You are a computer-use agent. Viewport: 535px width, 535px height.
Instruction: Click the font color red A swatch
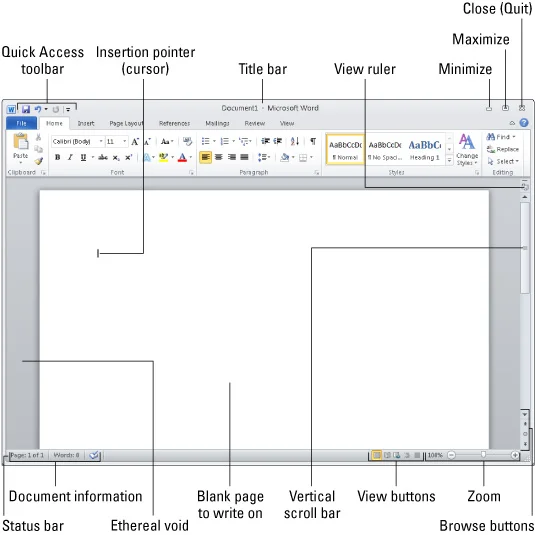click(x=182, y=158)
